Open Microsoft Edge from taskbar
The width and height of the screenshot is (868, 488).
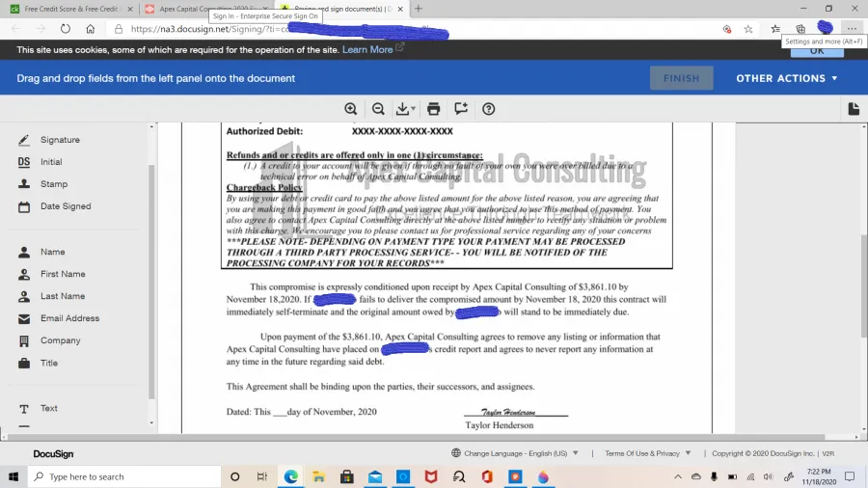[290, 476]
